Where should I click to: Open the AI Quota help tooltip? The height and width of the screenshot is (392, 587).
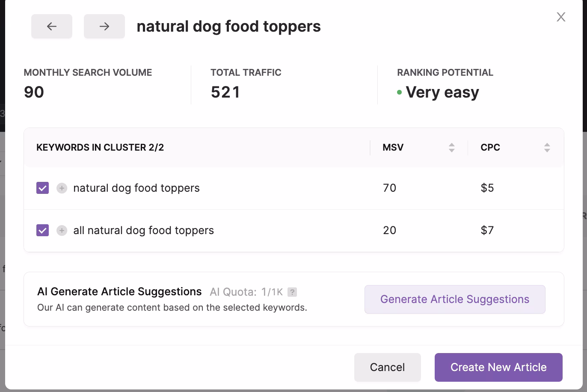point(292,292)
